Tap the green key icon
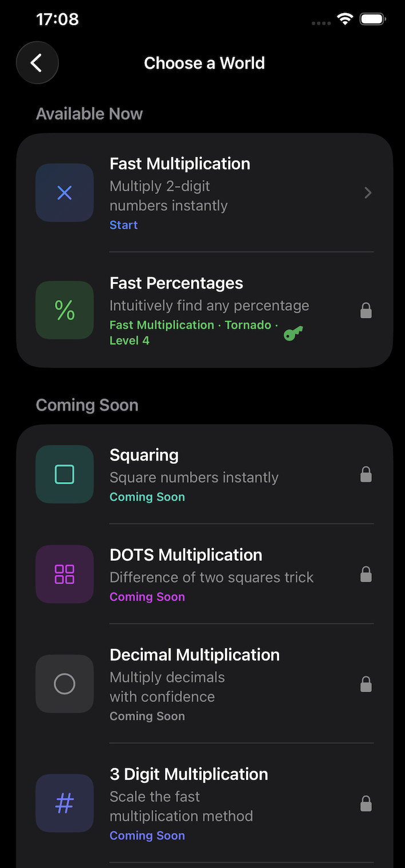Viewport: 405px width, 868px height. (x=293, y=333)
